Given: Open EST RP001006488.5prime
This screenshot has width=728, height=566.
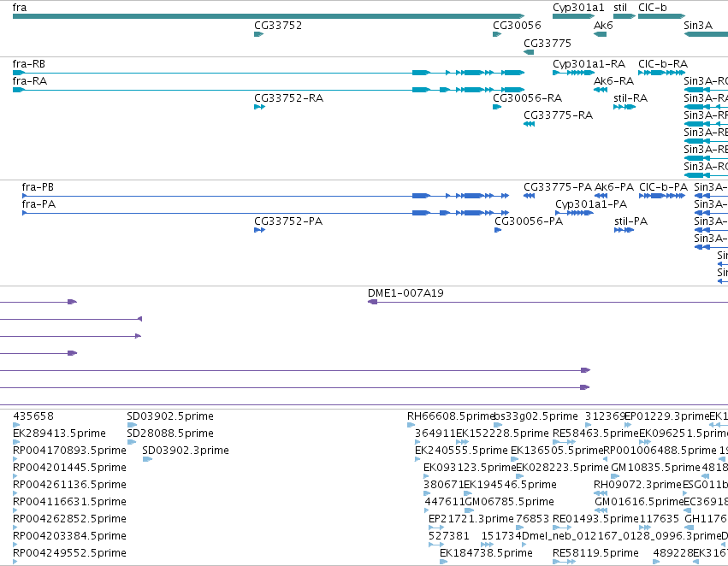Looking at the screenshot, I should [x=660, y=451].
